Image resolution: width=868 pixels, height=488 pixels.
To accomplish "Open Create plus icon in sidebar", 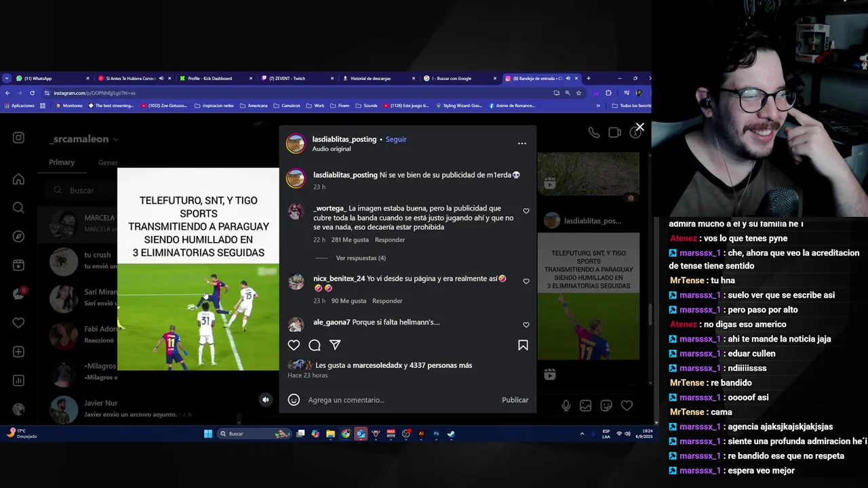I will [x=18, y=352].
